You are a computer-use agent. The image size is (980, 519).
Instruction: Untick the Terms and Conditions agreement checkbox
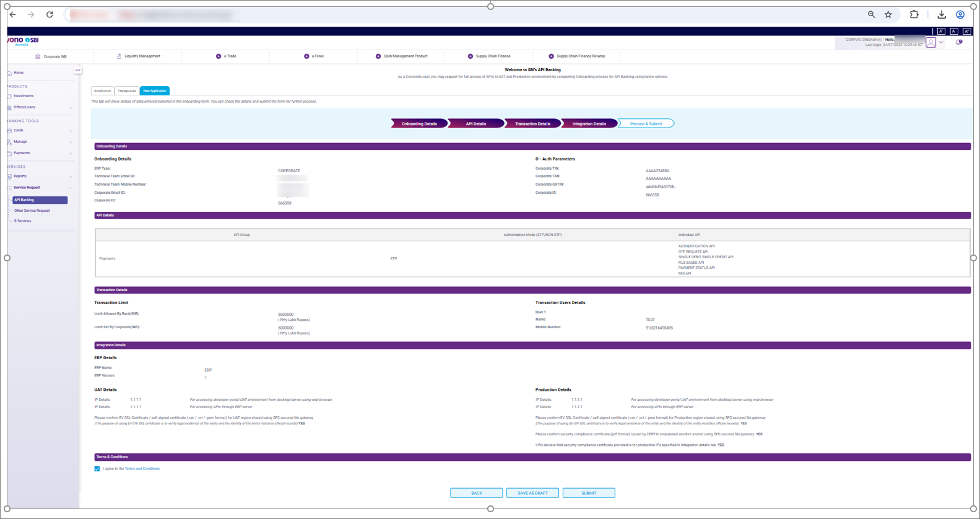pyautogui.click(x=97, y=469)
